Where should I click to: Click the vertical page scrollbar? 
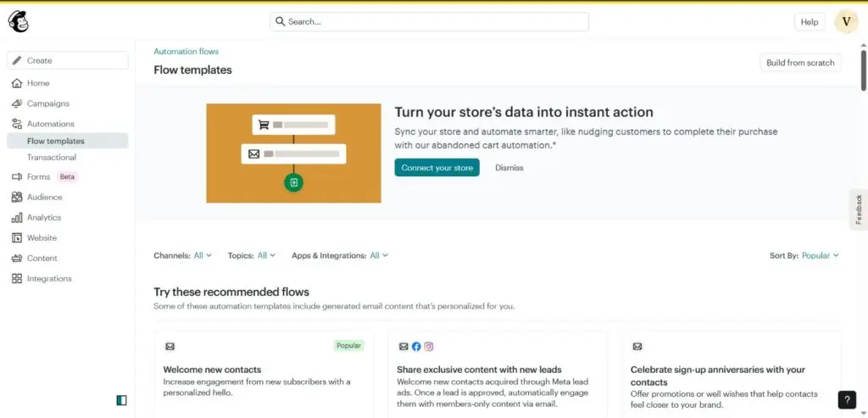pos(863,70)
